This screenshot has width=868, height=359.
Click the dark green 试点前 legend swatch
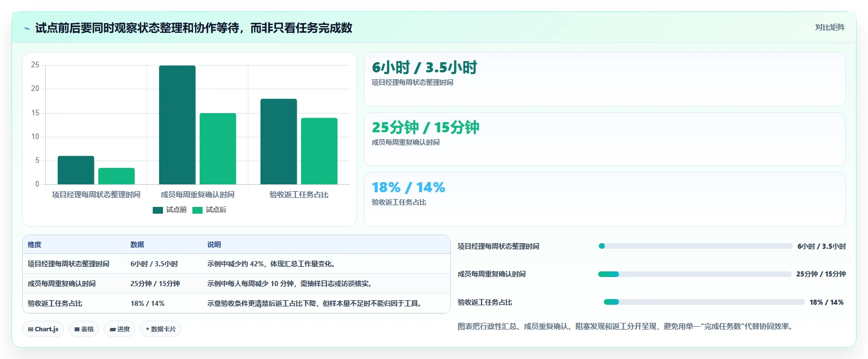point(158,210)
